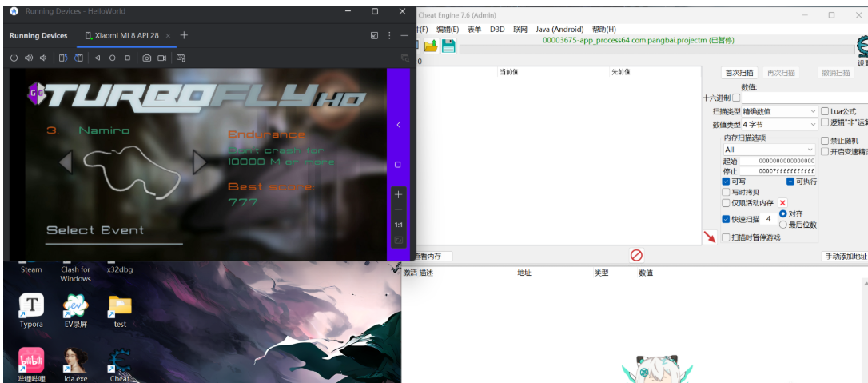Click the emulator volume down icon
The width and height of the screenshot is (868, 383).
click(x=42, y=58)
